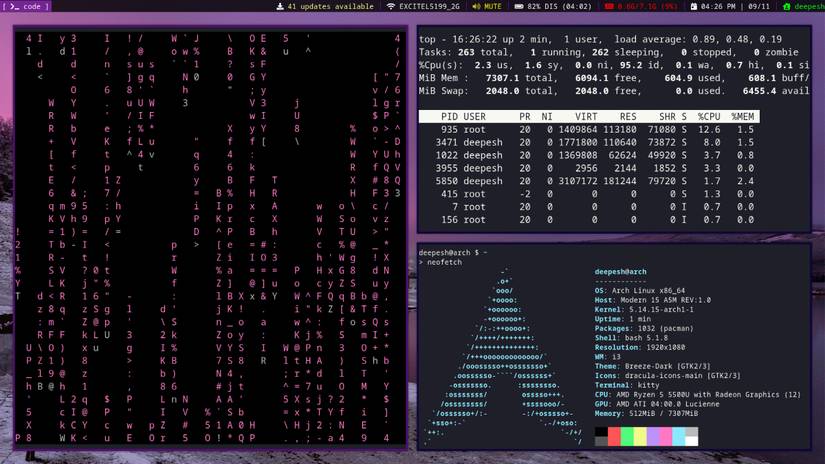
Task: Click the VIRT column header in top
Action: pyautogui.click(x=586, y=117)
